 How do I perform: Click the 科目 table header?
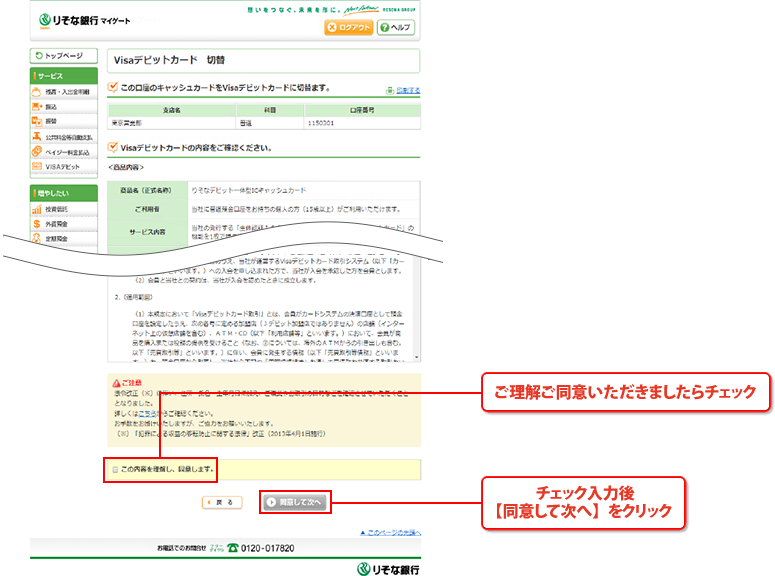click(270, 110)
